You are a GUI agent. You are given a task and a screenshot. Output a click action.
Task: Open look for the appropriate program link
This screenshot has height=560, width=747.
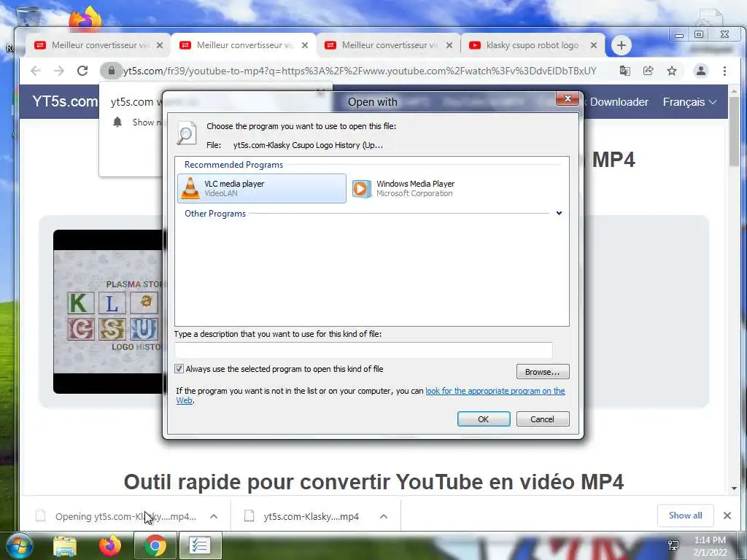495,391
